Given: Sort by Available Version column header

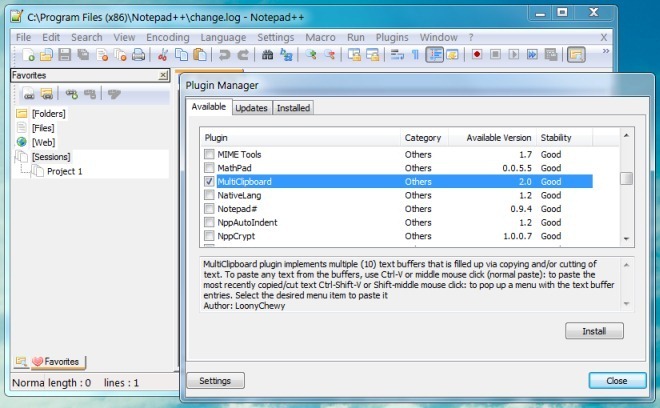Looking at the screenshot, I should 492,138.
